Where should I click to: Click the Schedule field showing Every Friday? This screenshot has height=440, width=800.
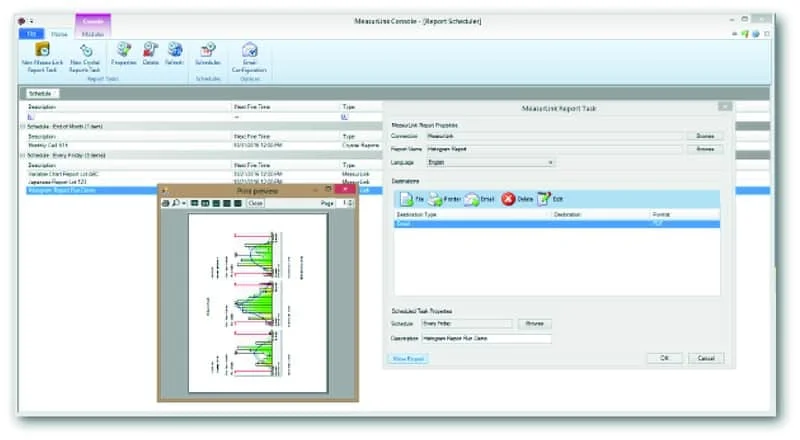click(x=466, y=324)
